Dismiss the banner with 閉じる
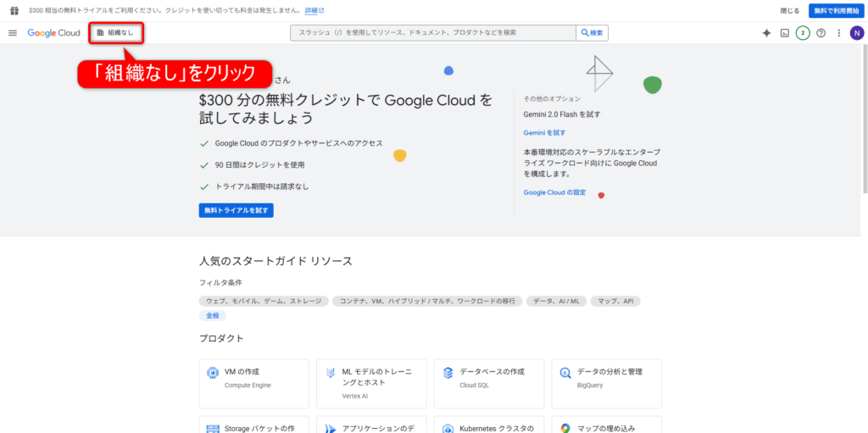The image size is (868, 433). pos(789,10)
